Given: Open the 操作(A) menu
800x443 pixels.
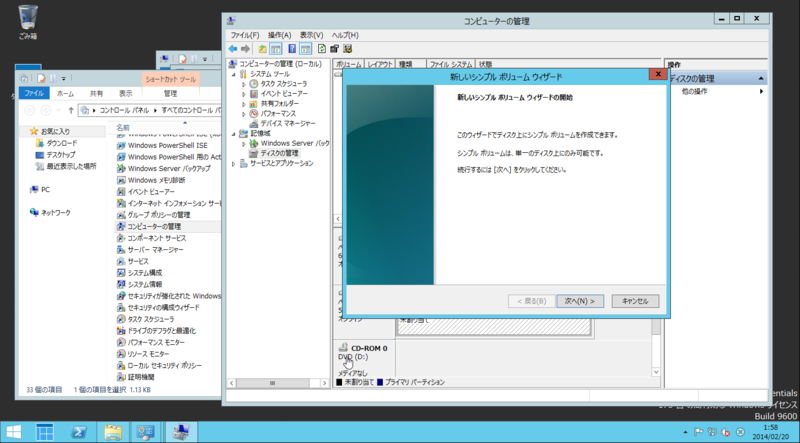Looking at the screenshot, I should click(x=280, y=35).
